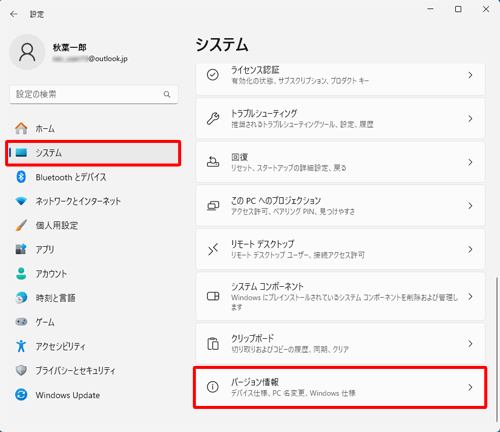Click the vertical scrollbar thumb
500x432 pixels.
(496, 349)
